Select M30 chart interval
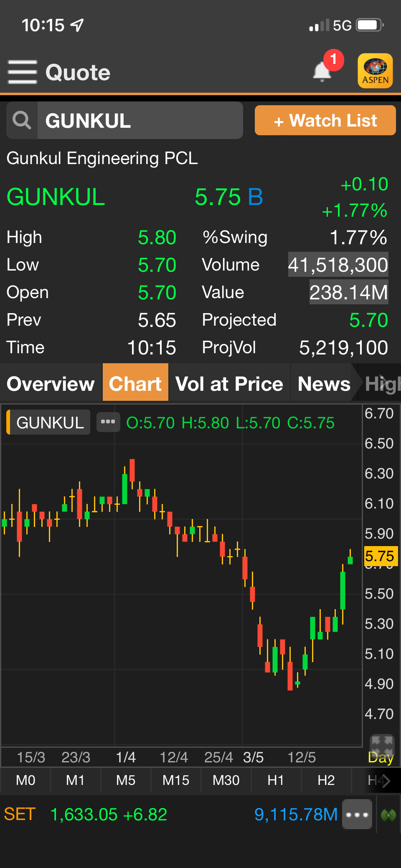 (x=226, y=780)
